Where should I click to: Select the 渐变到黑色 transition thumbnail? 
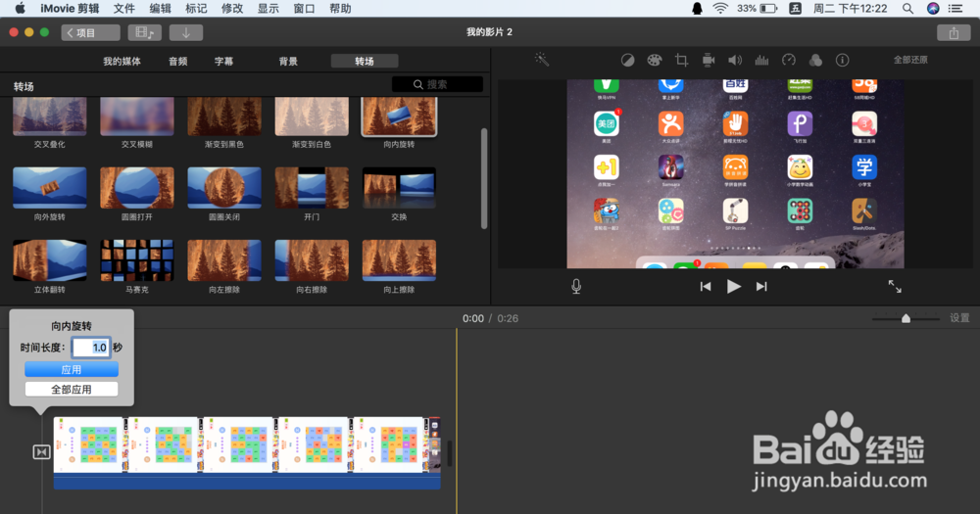tap(224, 117)
